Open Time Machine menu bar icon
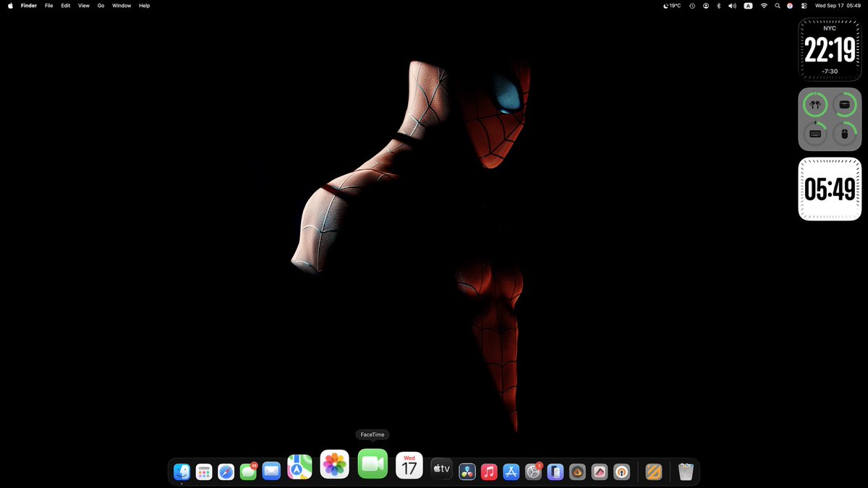The width and height of the screenshot is (868, 488). [692, 5]
